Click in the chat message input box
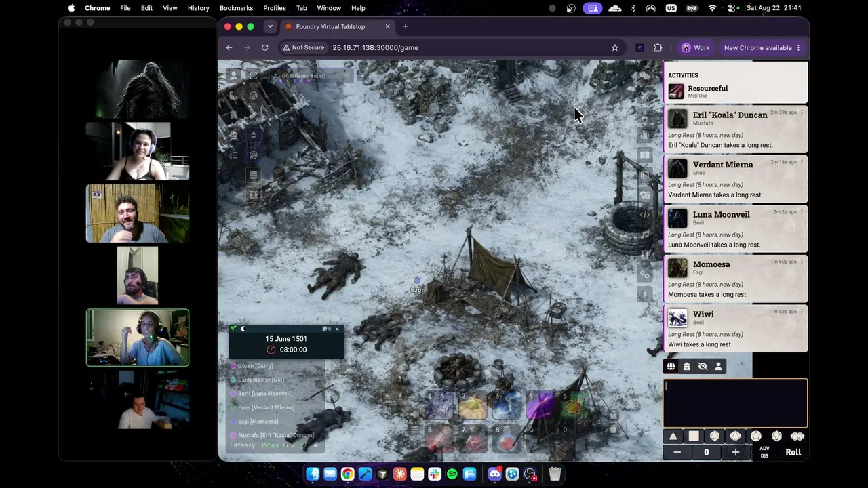 735,403
